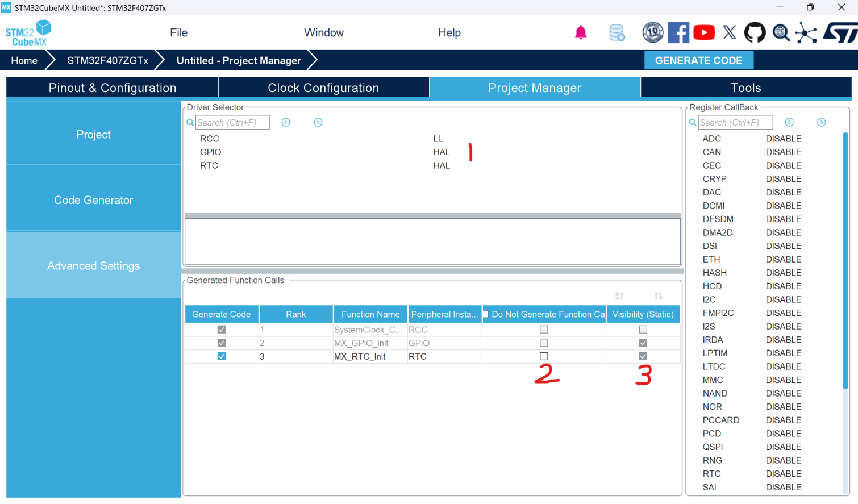The height and width of the screenshot is (504, 858).
Task: Change ETH callback DISABLE value
Action: tap(784, 259)
